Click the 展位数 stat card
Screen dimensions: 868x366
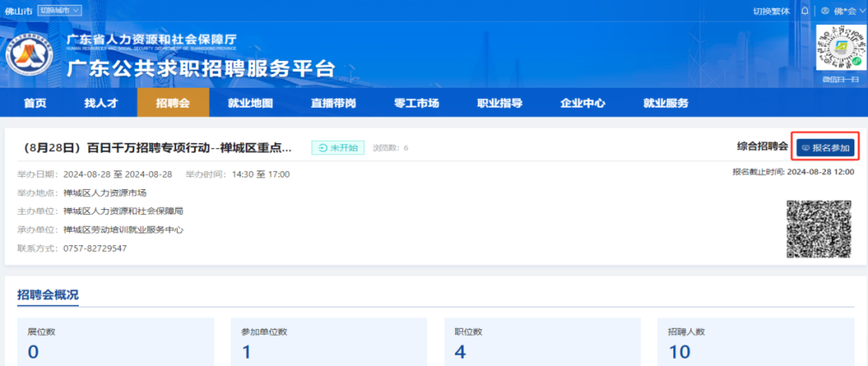[116, 342]
